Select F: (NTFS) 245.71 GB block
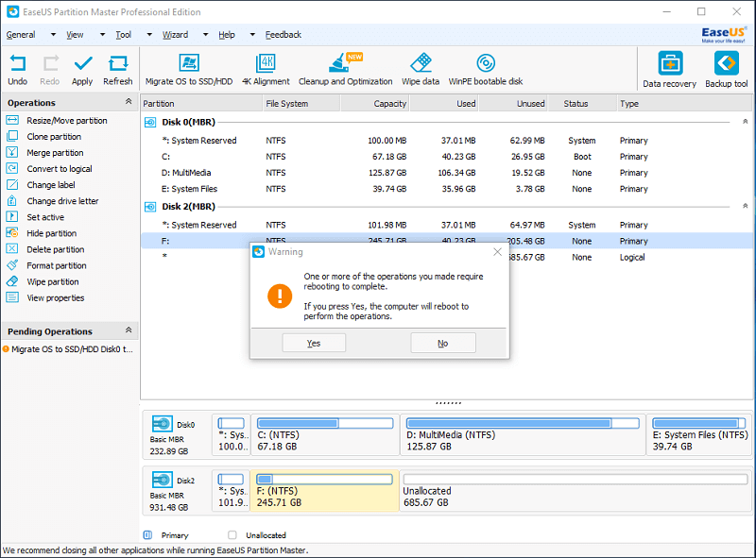Image resolution: width=756 pixels, height=558 pixels. [325, 491]
